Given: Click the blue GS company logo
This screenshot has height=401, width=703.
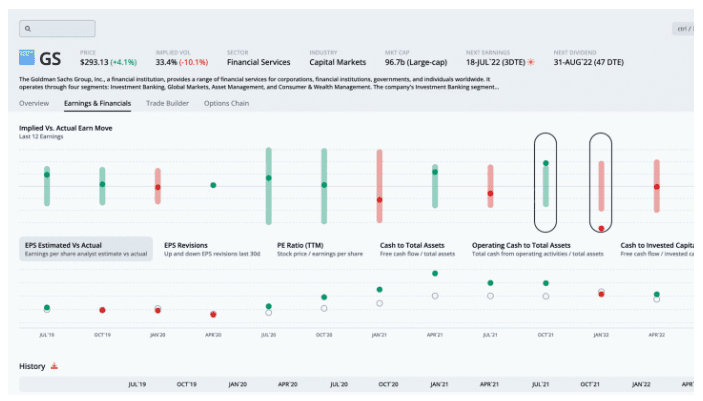Looking at the screenshot, I should coord(28,59).
